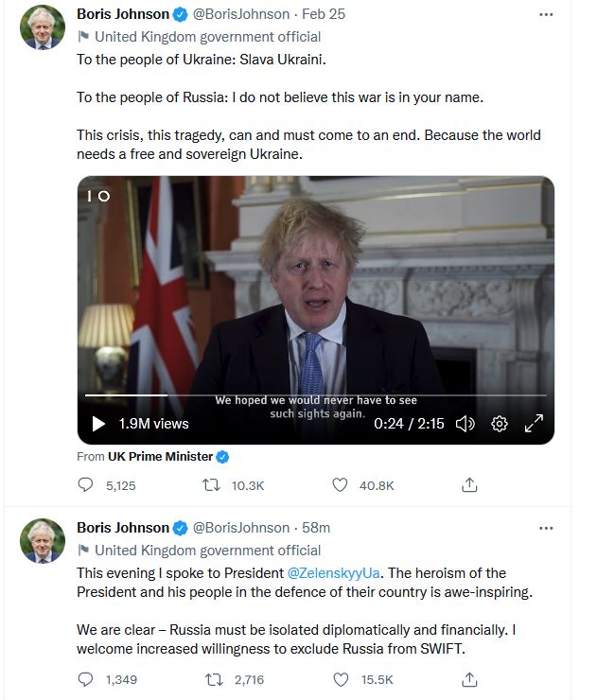This screenshot has width=597, height=700.
Task: Click Boris Johnson name on second tweet
Action: (x=122, y=528)
